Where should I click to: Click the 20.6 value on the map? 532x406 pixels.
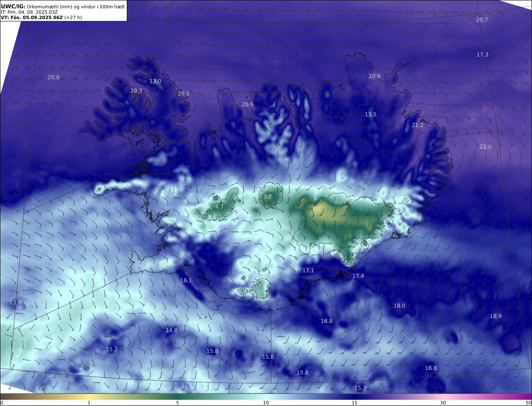pyautogui.click(x=248, y=105)
